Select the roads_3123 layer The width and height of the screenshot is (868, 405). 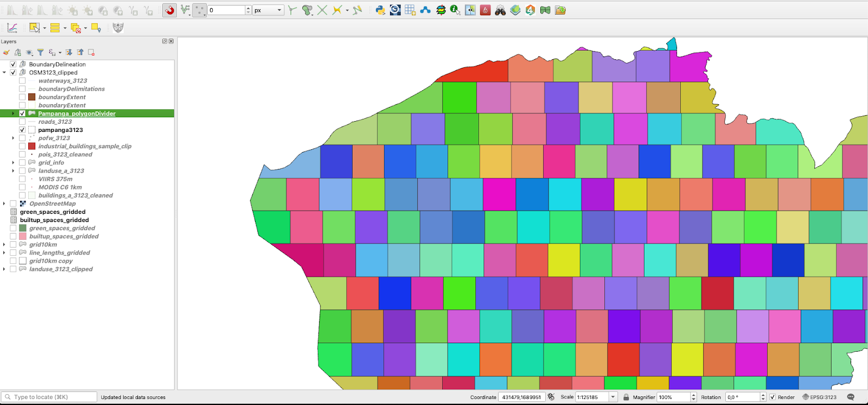(x=55, y=122)
